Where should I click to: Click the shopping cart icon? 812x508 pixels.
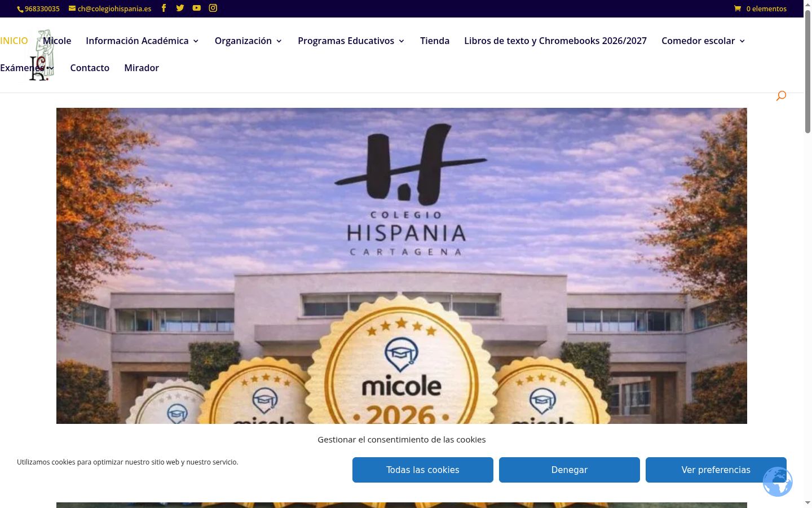738,8
